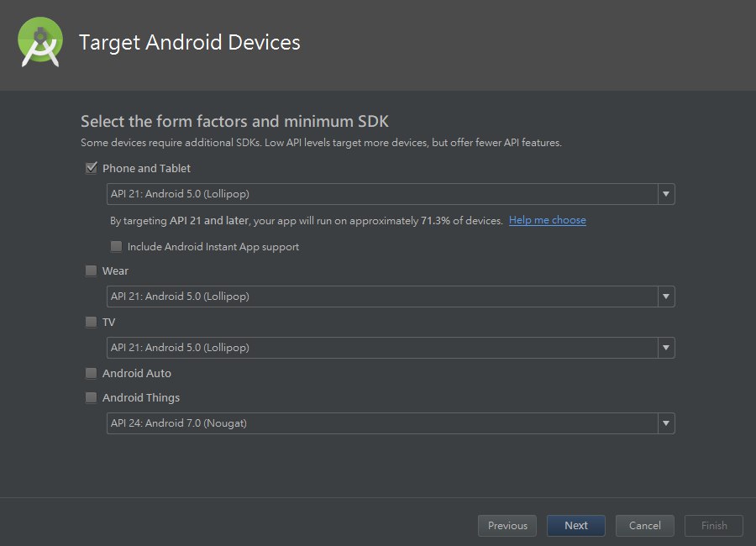
Task: Open the TV minimum SDK dropdown arrow
Action: tap(666, 348)
